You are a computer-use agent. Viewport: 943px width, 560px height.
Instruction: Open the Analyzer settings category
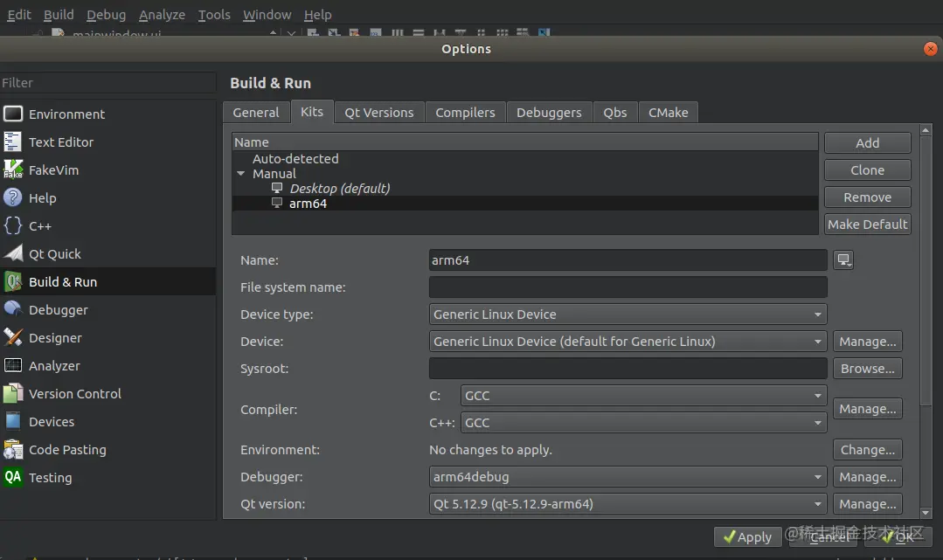(x=108, y=366)
